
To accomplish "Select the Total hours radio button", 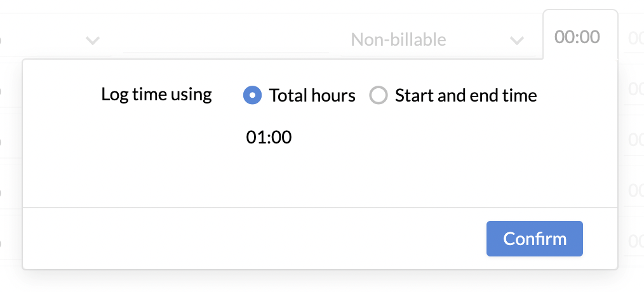I will click(253, 95).
